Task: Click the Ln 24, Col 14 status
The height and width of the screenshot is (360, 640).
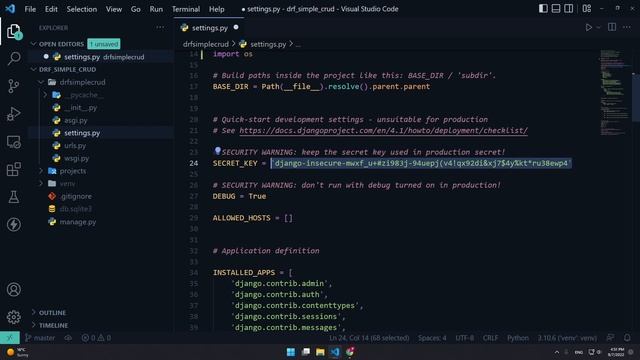Action: point(369,338)
